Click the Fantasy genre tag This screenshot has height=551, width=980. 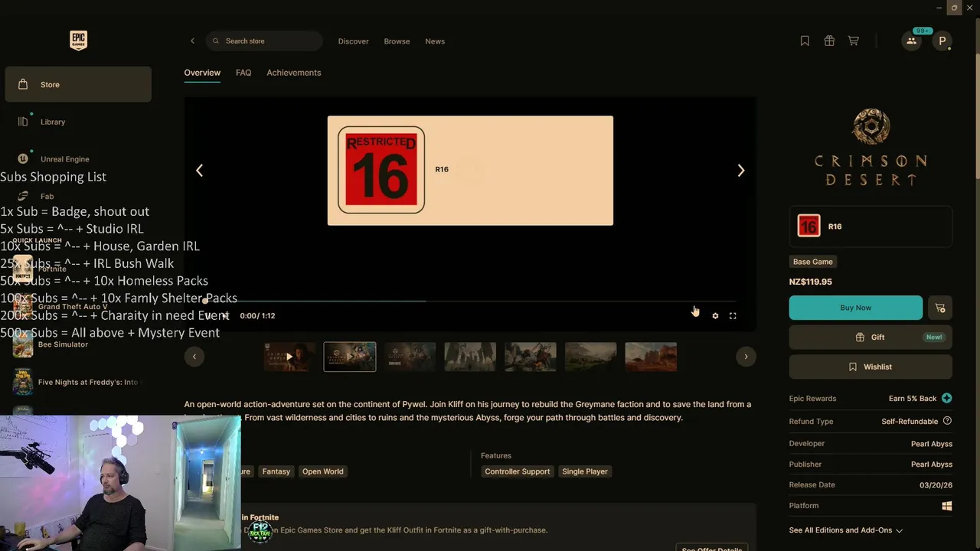coord(276,471)
